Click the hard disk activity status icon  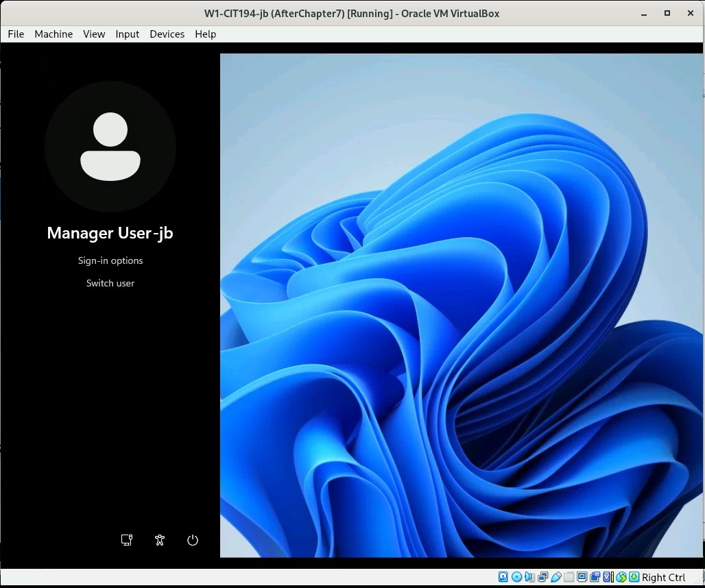pos(503,577)
